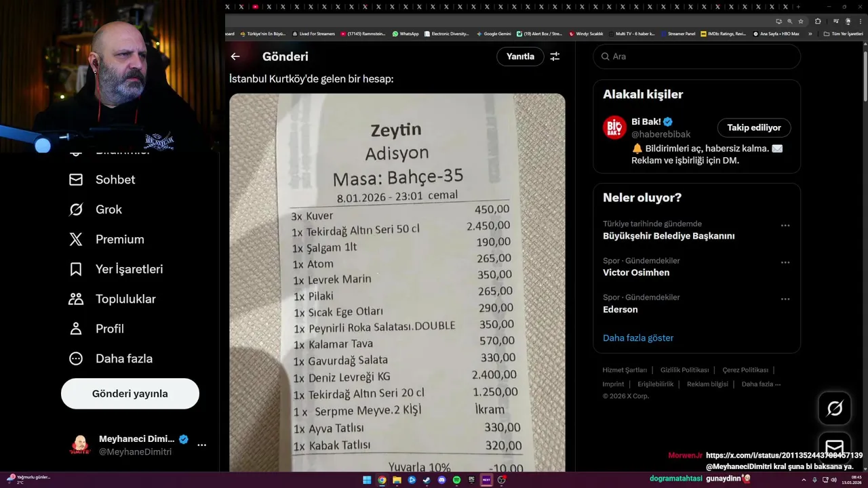Expand footer Daha fazla ··· menu
This screenshot has height=488, width=868.
point(761,384)
